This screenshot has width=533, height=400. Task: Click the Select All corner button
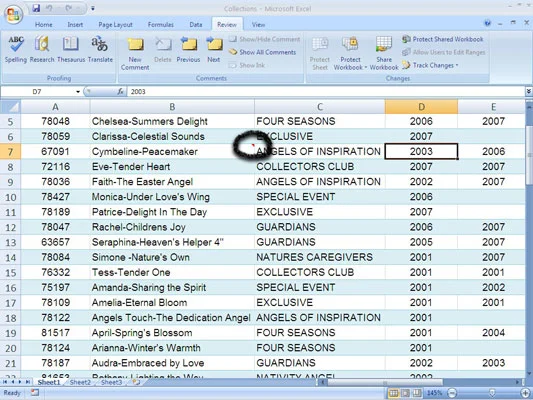(11, 107)
